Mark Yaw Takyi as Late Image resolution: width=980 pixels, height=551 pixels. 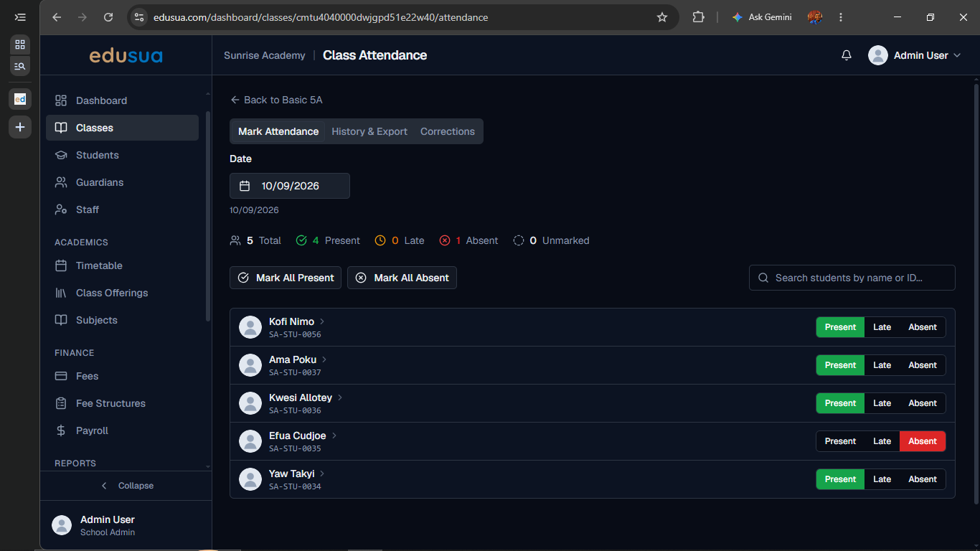tap(882, 479)
